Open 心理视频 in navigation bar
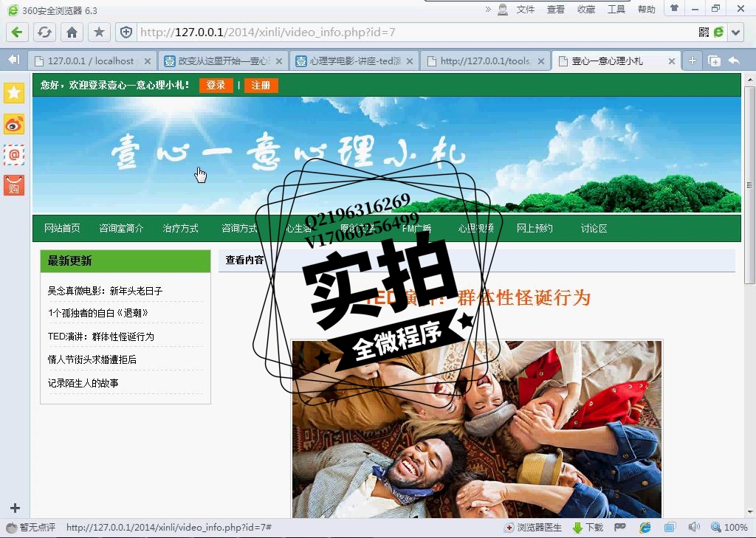Image resolution: width=756 pixels, height=538 pixels. (x=476, y=228)
